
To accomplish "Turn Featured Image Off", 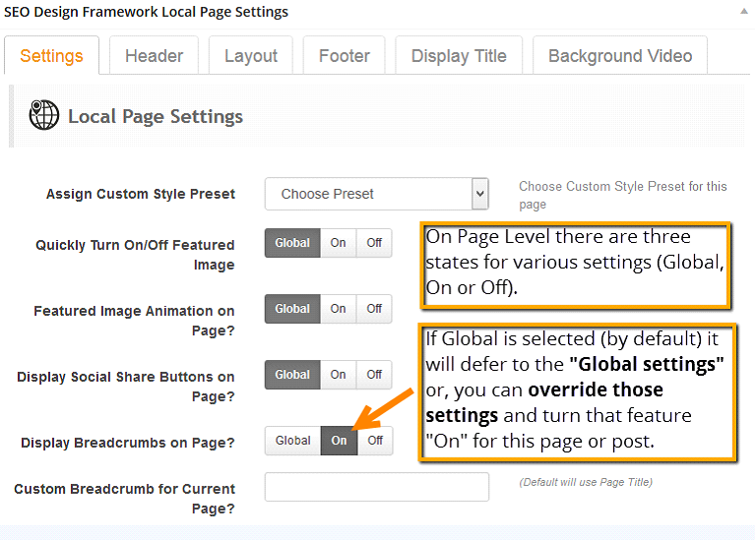I will 374,243.
